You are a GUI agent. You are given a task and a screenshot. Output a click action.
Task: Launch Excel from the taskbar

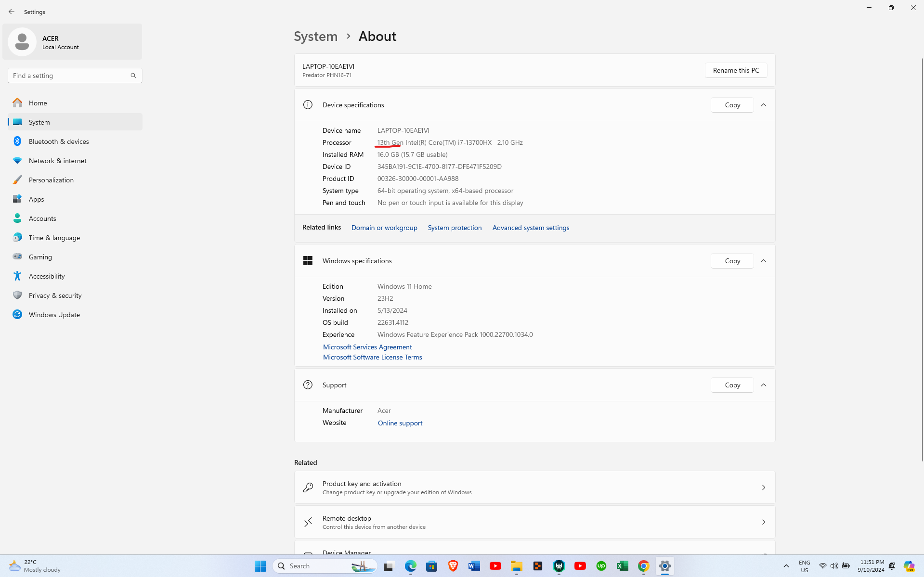[x=622, y=566]
